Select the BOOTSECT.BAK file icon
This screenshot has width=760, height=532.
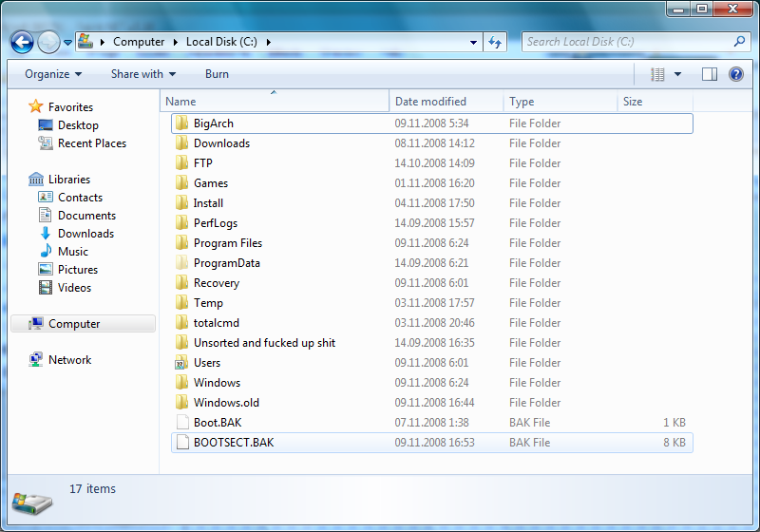click(x=182, y=443)
